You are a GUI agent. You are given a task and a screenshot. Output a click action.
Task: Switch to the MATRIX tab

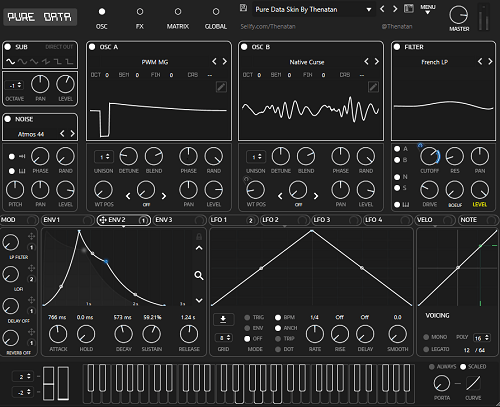tap(178, 19)
